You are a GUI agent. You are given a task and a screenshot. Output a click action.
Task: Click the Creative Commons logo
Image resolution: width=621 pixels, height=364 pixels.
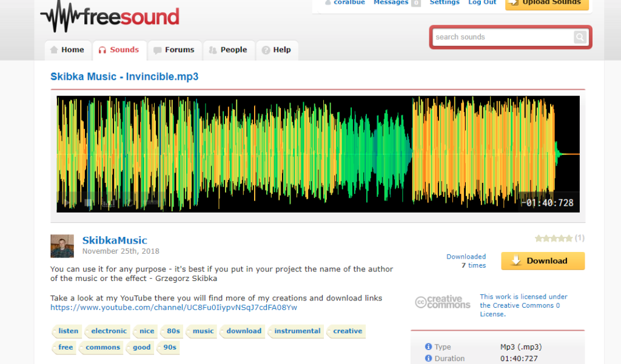point(442,302)
